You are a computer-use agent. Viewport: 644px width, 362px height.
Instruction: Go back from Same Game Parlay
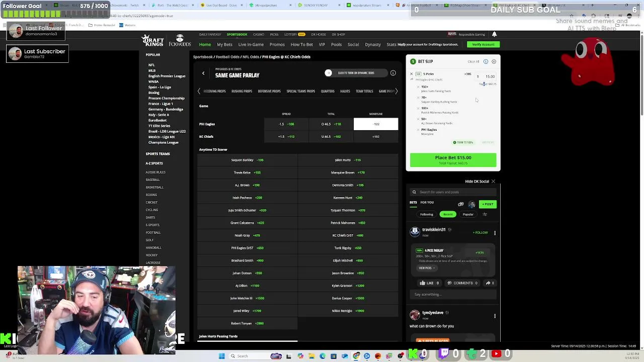pyautogui.click(x=203, y=73)
